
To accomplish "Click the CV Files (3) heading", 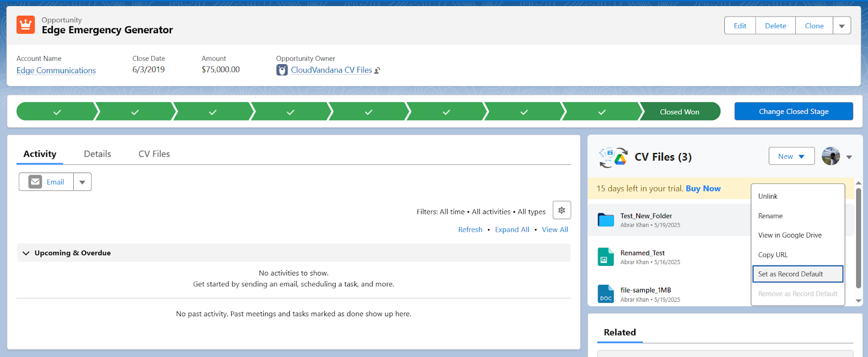I will tap(663, 157).
